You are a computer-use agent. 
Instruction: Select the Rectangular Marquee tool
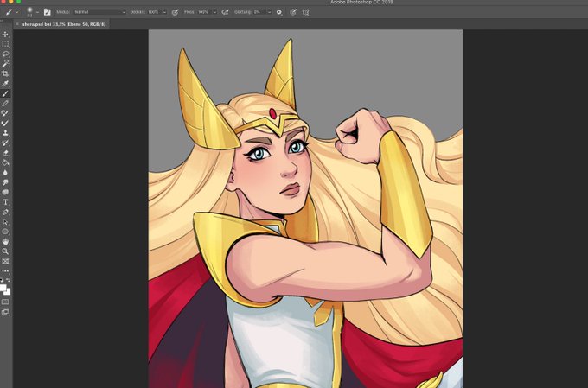click(x=5, y=44)
